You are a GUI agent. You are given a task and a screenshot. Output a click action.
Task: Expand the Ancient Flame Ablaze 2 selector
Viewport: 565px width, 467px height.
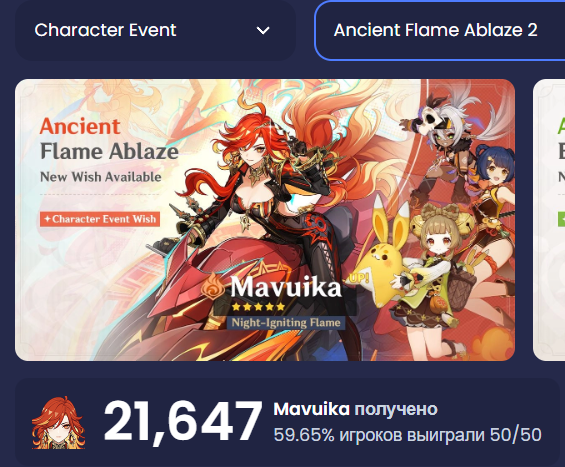click(x=440, y=30)
